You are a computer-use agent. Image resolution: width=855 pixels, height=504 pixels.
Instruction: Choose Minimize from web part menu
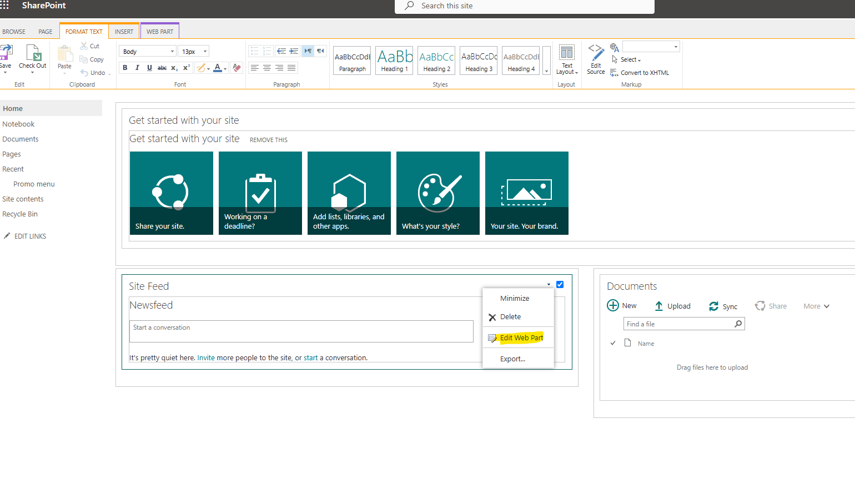click(515, 299)
